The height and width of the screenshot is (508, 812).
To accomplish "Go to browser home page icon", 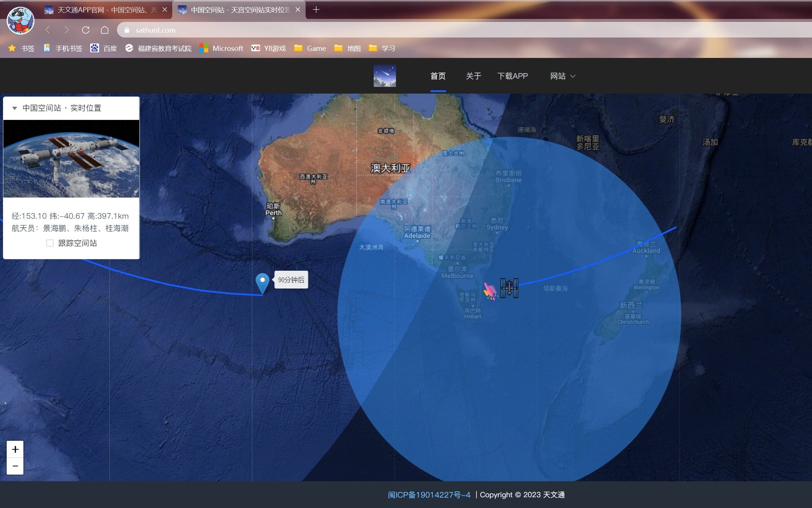I will pyautogui.click(x=105, y=30).
